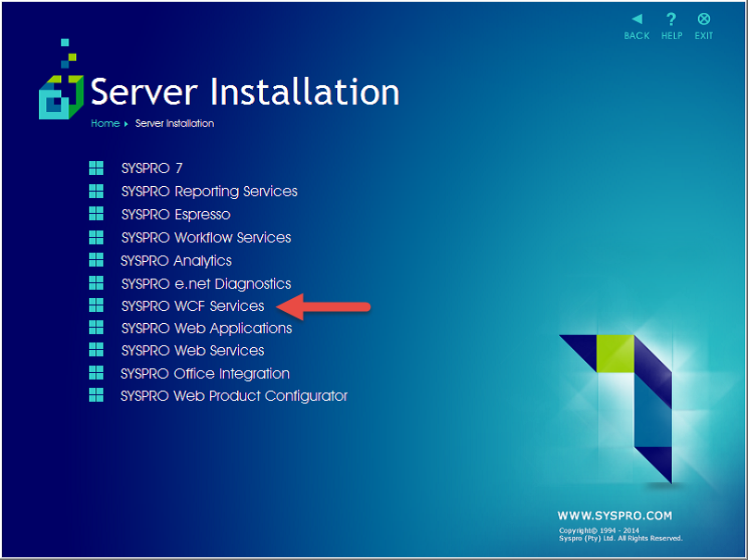Click the Windows icon beside SYSPRO 7
Viewport: 748px width, 560px height.
(96, 168)
